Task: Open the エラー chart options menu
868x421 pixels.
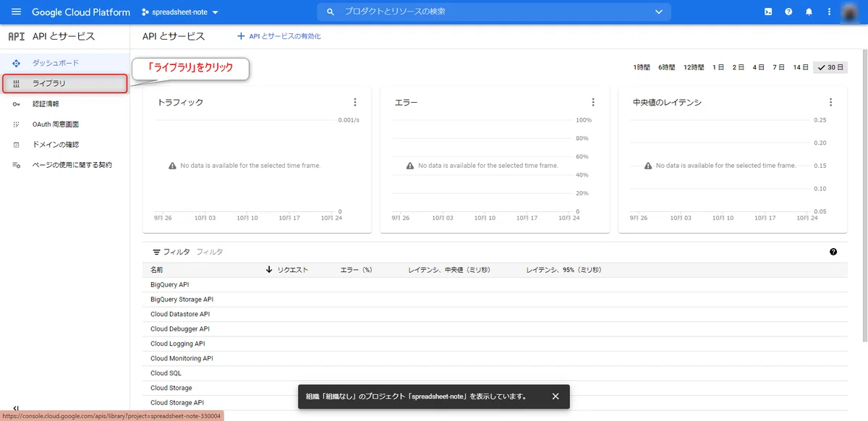Action: point(593,103)
